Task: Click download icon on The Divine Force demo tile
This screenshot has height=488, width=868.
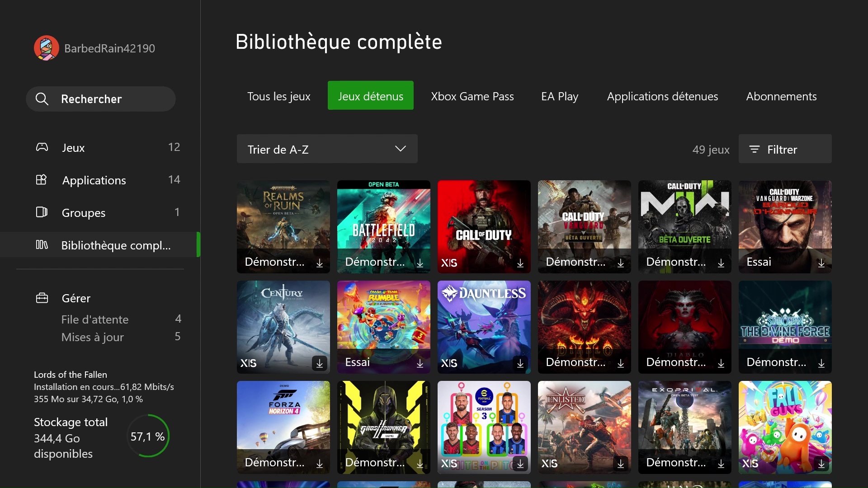Action: pos(821,363)
